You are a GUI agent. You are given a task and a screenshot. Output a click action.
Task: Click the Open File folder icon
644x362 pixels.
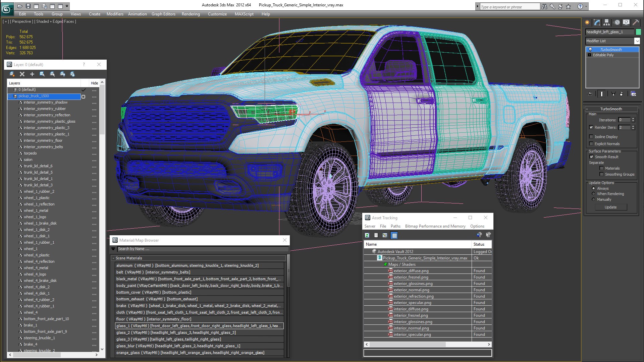coord(20,6)
